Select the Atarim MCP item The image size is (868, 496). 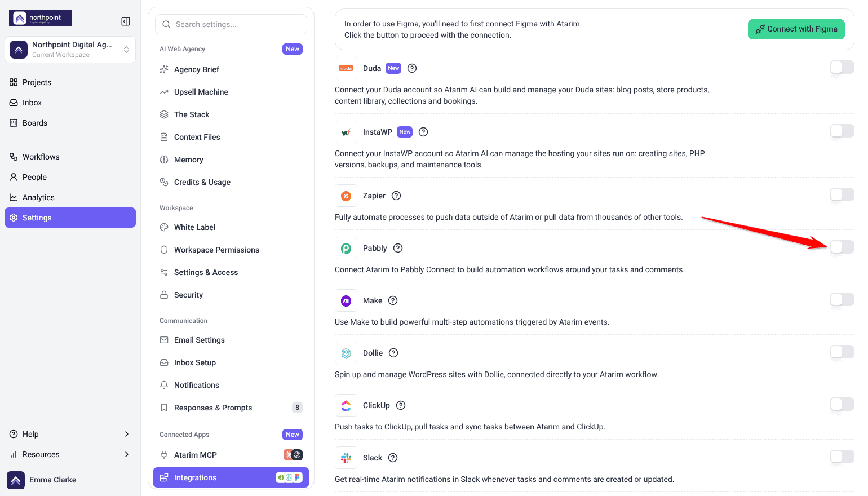[231, 455]
